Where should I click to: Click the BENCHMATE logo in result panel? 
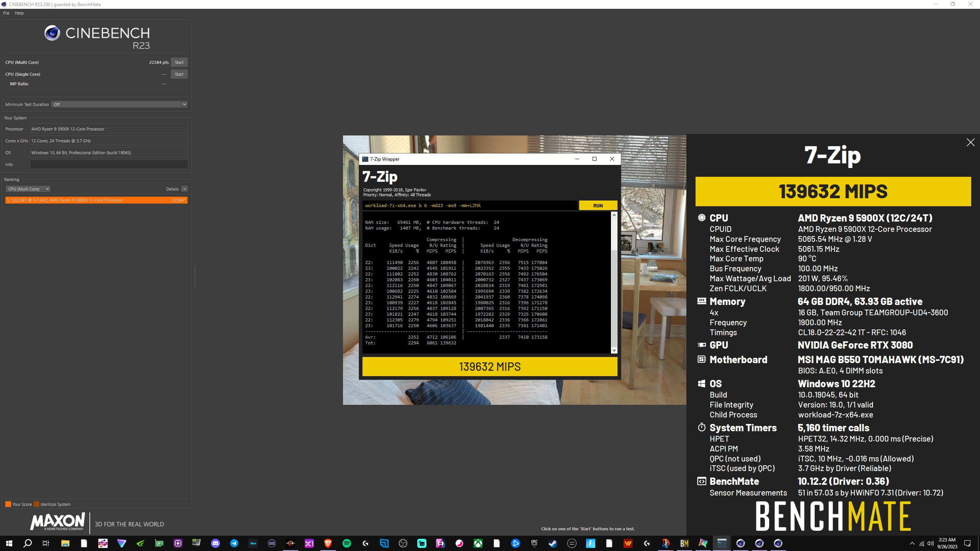coord(833,517)
